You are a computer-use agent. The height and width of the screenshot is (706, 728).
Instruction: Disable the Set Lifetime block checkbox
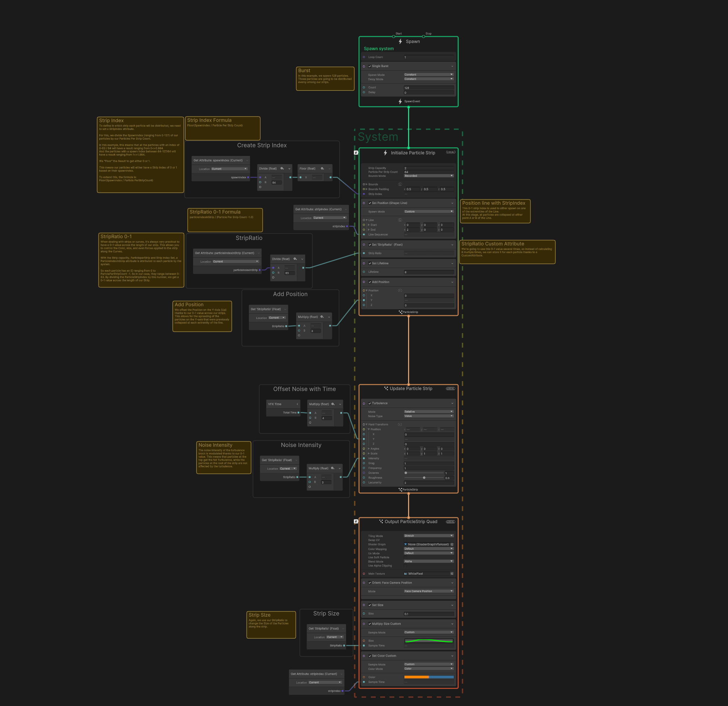click(x=370, y=263)
